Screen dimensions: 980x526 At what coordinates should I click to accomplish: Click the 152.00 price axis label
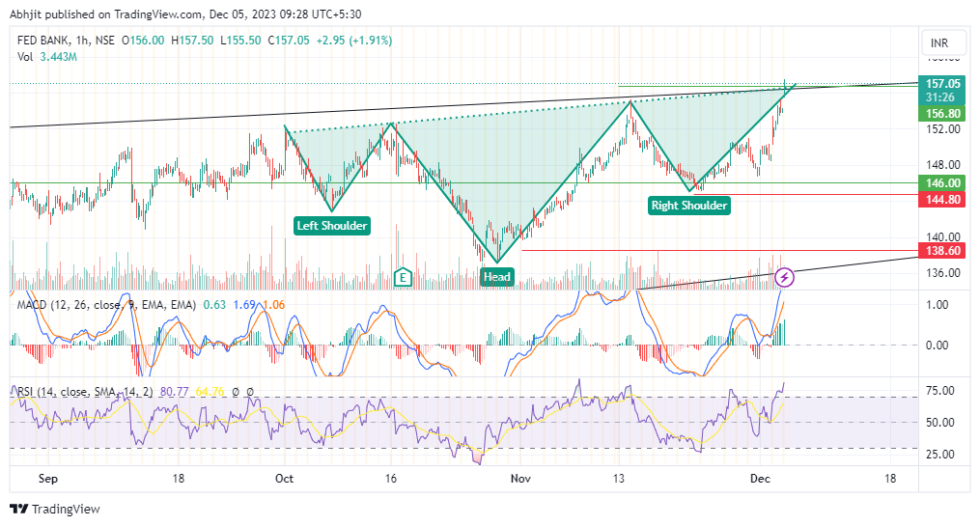[x=943, y=129]
